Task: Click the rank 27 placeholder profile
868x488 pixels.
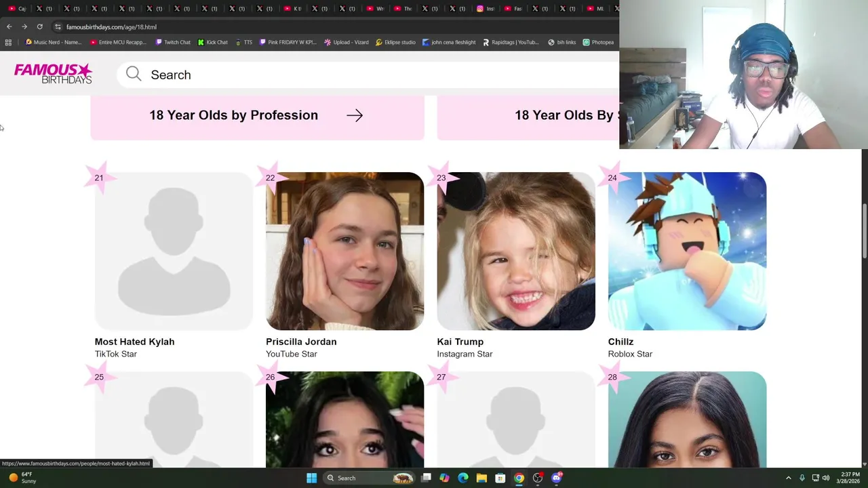Action: pos(516,420)
